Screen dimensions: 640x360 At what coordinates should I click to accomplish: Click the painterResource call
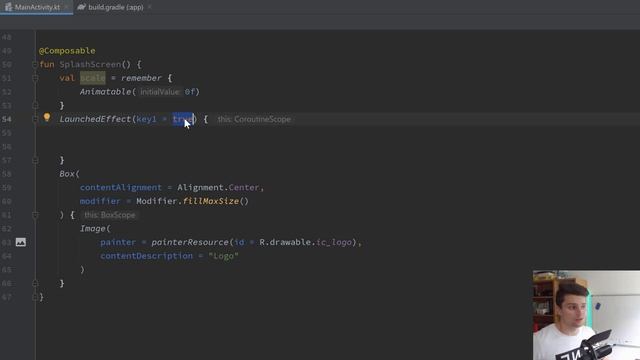190,242
